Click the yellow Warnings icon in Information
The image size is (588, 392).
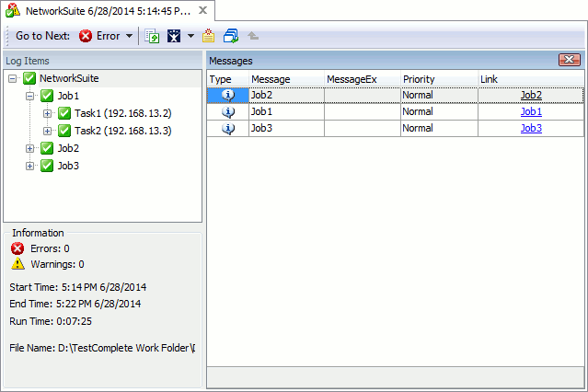17,264
